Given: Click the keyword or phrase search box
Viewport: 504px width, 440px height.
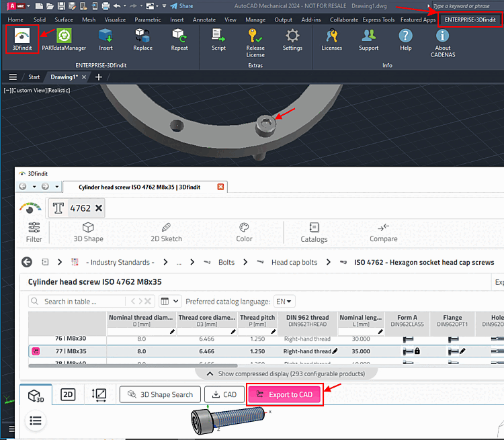Looking at the screenshot, I should pos(467,6).
